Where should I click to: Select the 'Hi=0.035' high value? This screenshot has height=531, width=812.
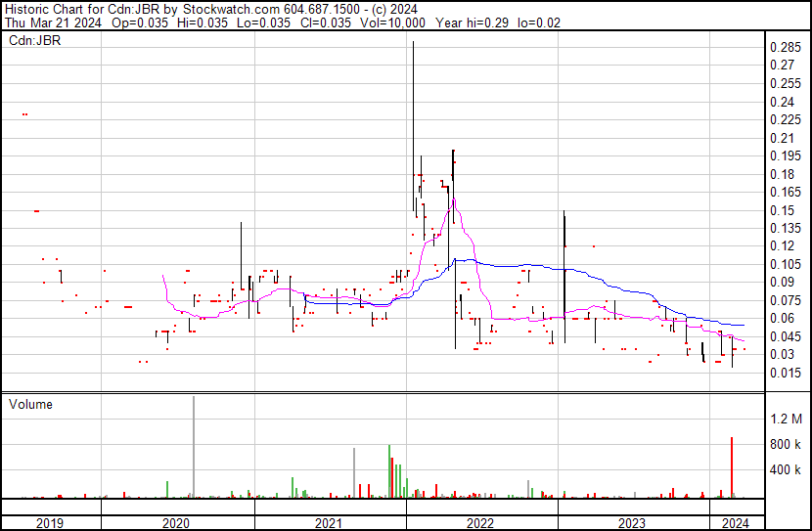point(202,22)
